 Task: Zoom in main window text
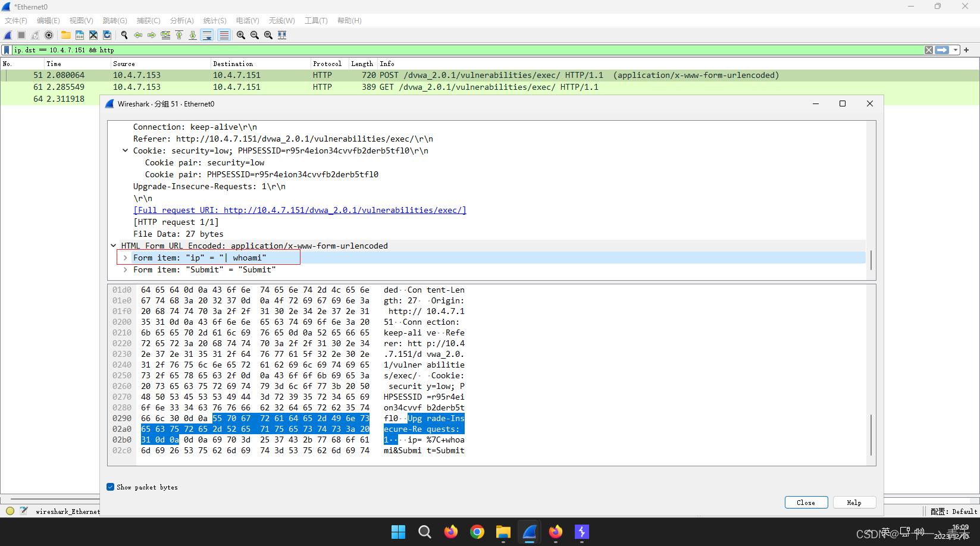240,35
